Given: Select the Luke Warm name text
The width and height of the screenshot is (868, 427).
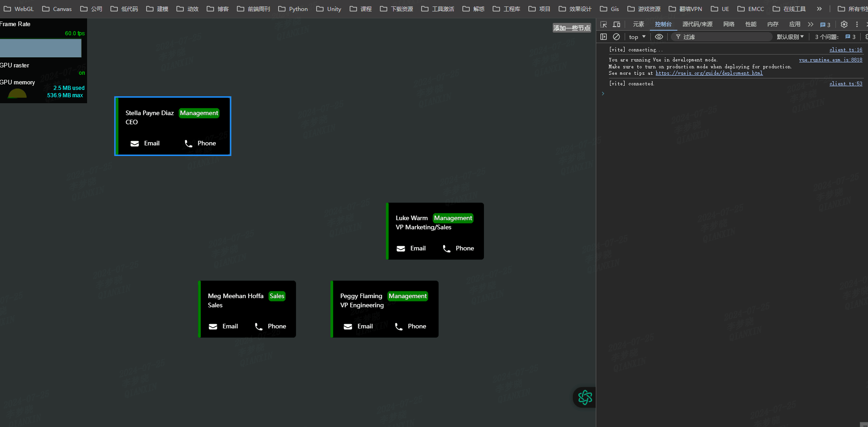Looking at the screenshot, I should tap(412, 218).
